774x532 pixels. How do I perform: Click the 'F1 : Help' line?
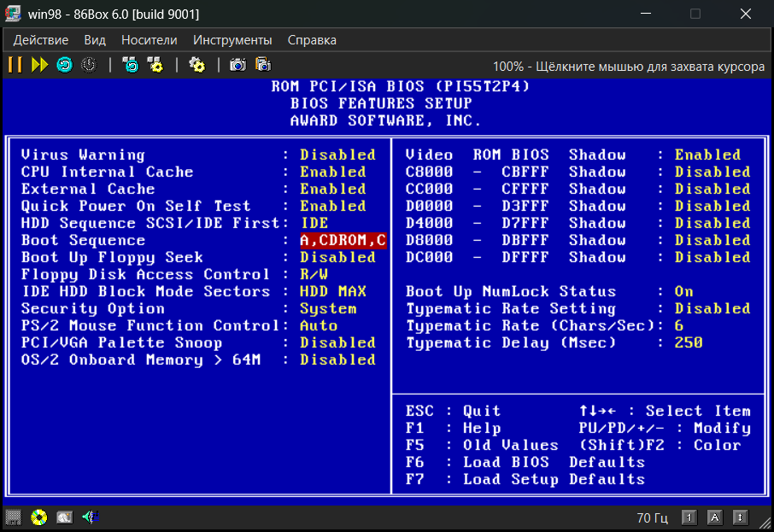tap(453, 429)
